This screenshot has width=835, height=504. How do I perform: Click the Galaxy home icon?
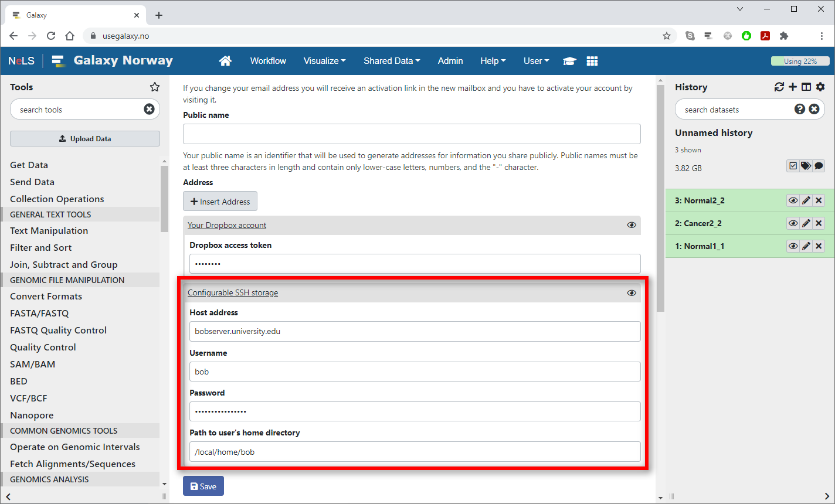(225, 61)
